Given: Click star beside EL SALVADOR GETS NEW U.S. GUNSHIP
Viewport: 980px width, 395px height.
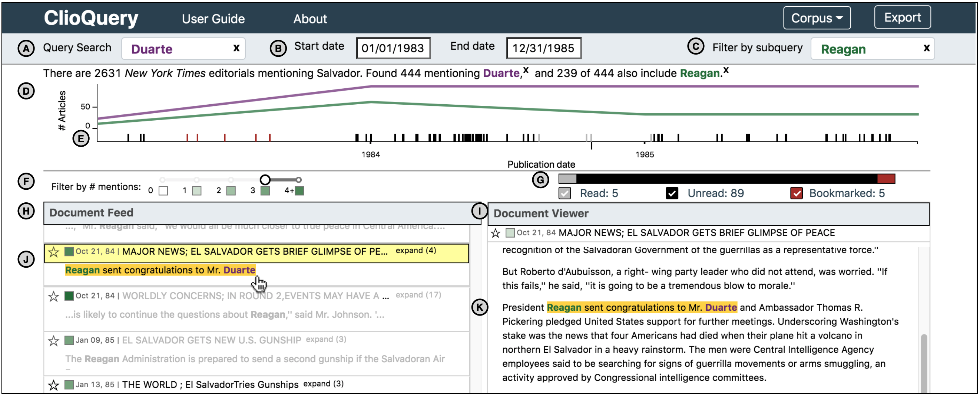Looking at the screenshot, I should click(x=54, y=340).
